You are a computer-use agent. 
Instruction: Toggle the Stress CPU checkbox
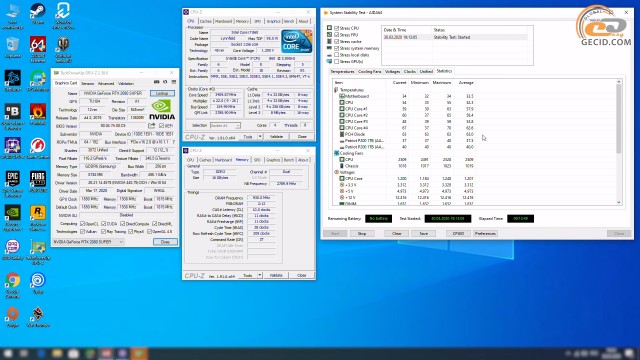[337, 28]
